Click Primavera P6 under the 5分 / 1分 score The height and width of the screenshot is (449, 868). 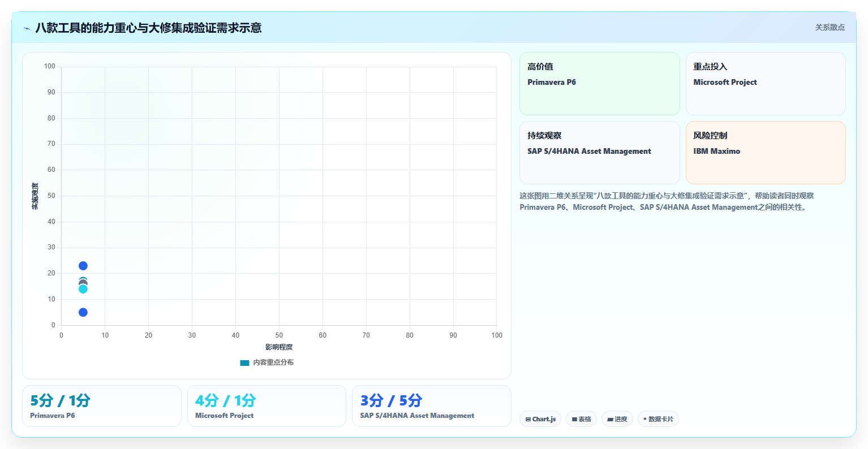pos(53,416)
